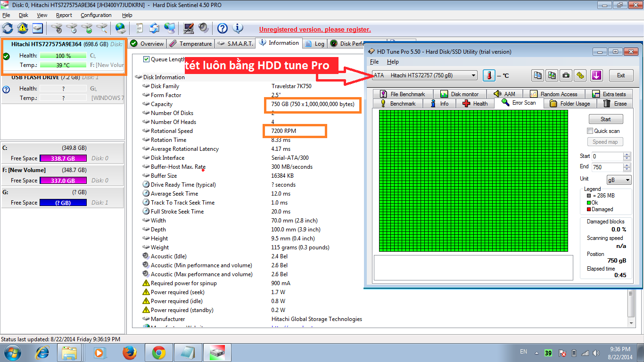This screenshot has height=362, width=644.
Task: Select the Hitachi HTS727575A9E364 disk entry
Action: click(x=64, y=56)
